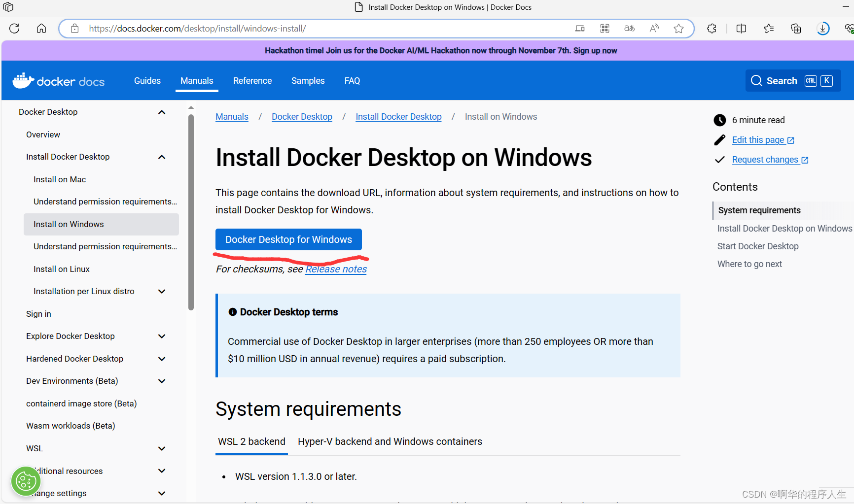854x504 pixels.
Task: Open the Overview sidebar item
Action: [43, 134]
